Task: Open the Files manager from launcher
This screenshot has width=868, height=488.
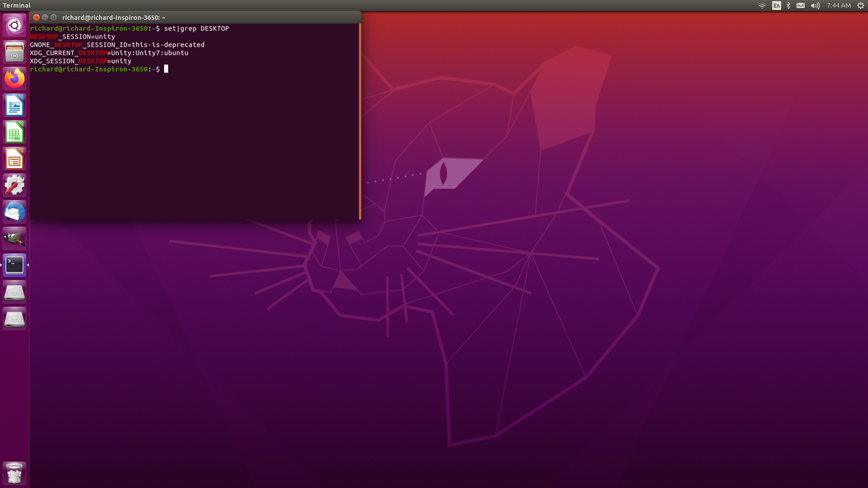Action: [x=14, y=52]
